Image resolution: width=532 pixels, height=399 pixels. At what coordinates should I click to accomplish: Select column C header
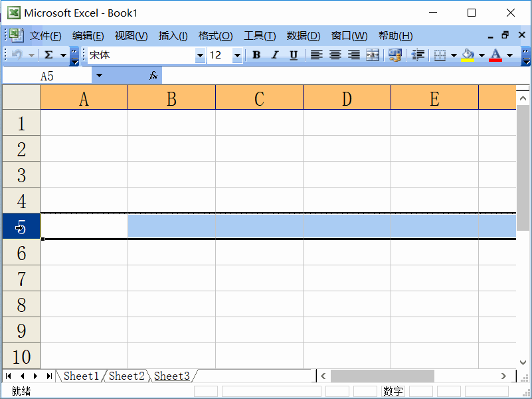point(259,98)
